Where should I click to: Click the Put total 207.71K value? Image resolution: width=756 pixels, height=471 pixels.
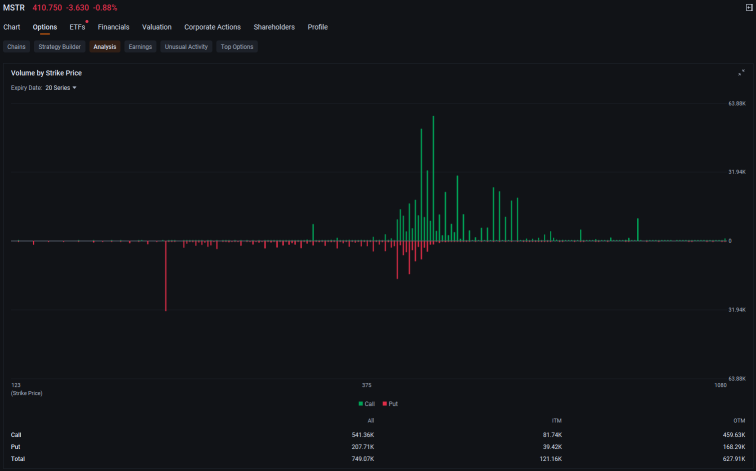click(x=363, y=447)
